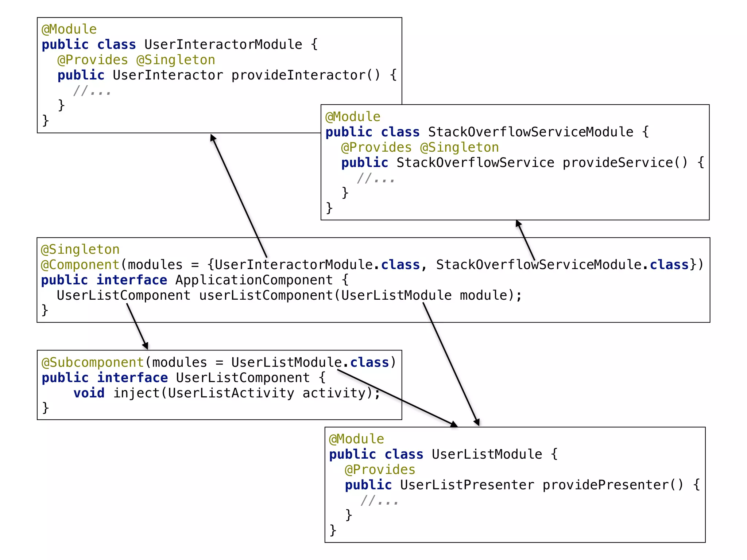Click arrowhead pointing to StackOverflowServiceModule box

pos(518,223)
